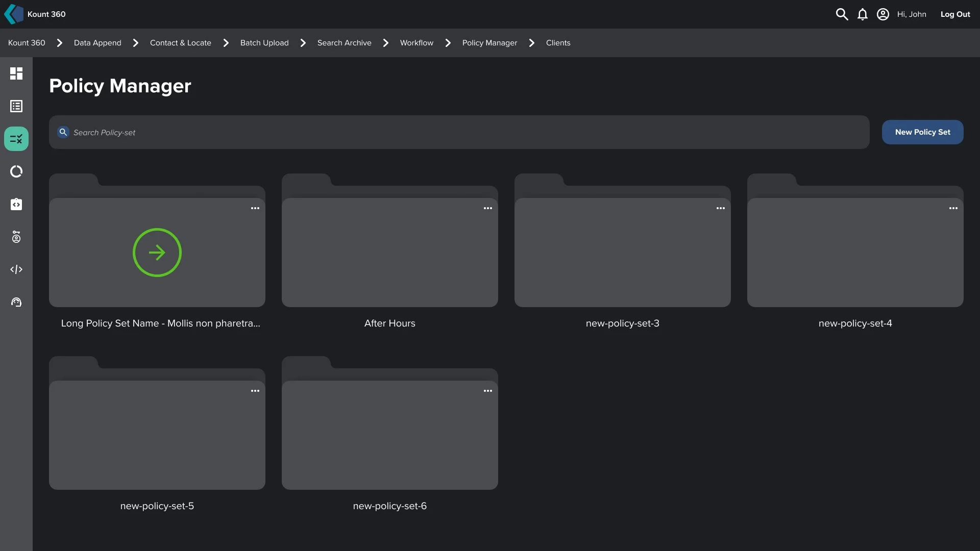Viewport: 980px width, 551px height.
Task: Click the Hi, John greeting
Action: 912,14
